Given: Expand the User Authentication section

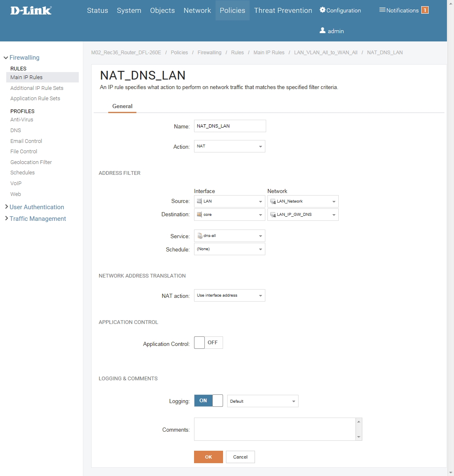Looking at the screenshot, I should (x=36, y=207).
